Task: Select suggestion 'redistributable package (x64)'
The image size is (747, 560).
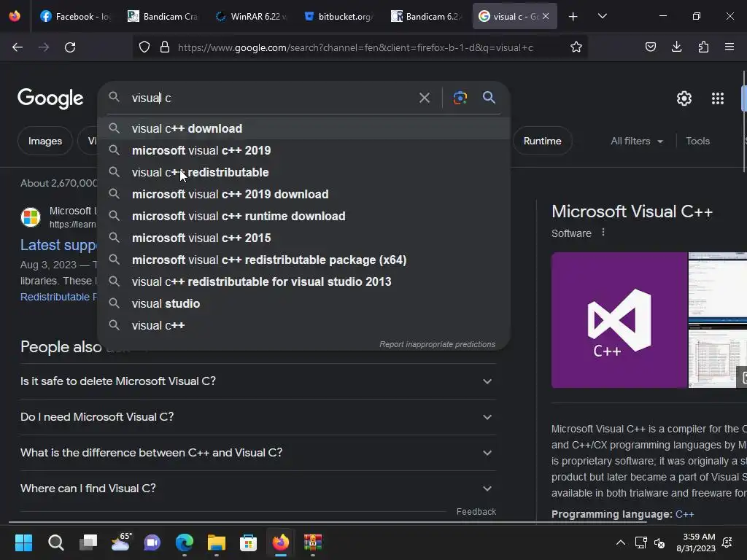Action: (303, 260)
